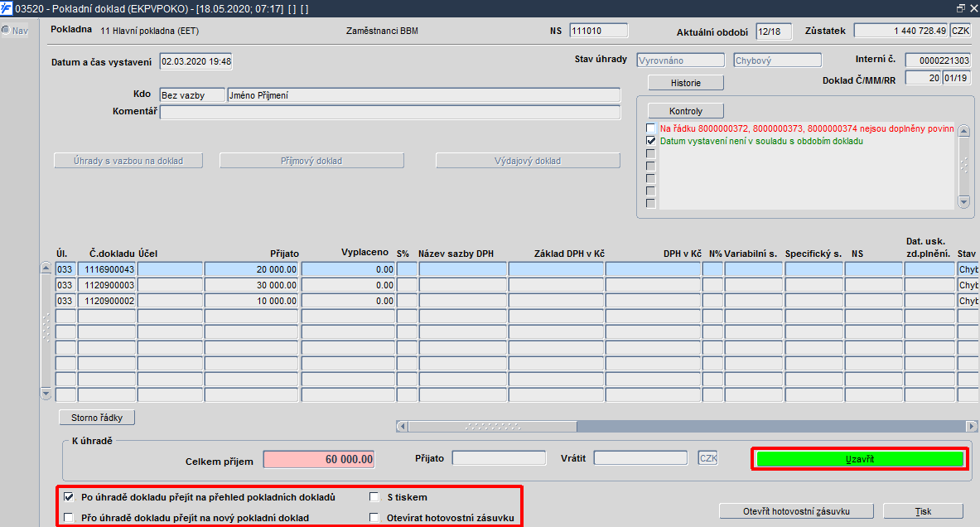Click the Aktuální období field 12/18

[x=773, y=31]
